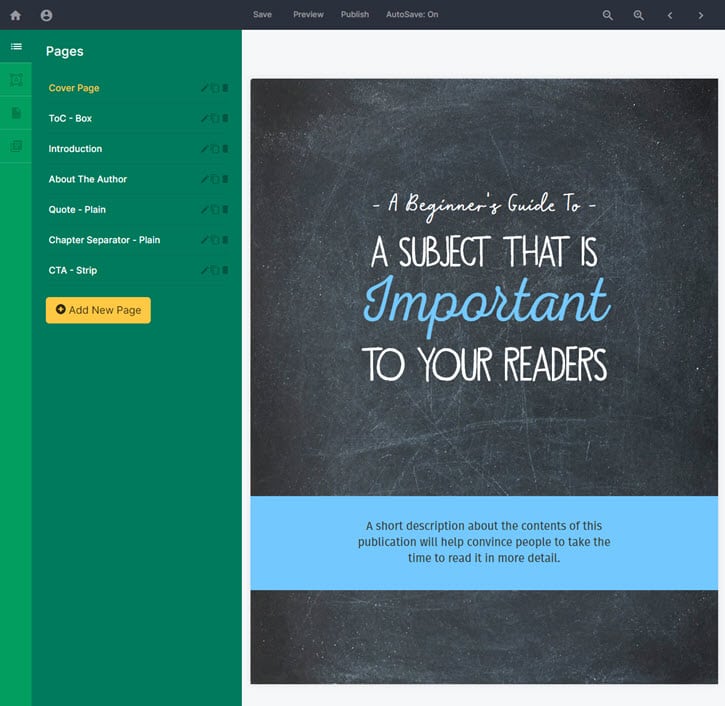Click the 'Important' heading text on cover
Viewport: 725px width, 706px height.
point(486,301)
